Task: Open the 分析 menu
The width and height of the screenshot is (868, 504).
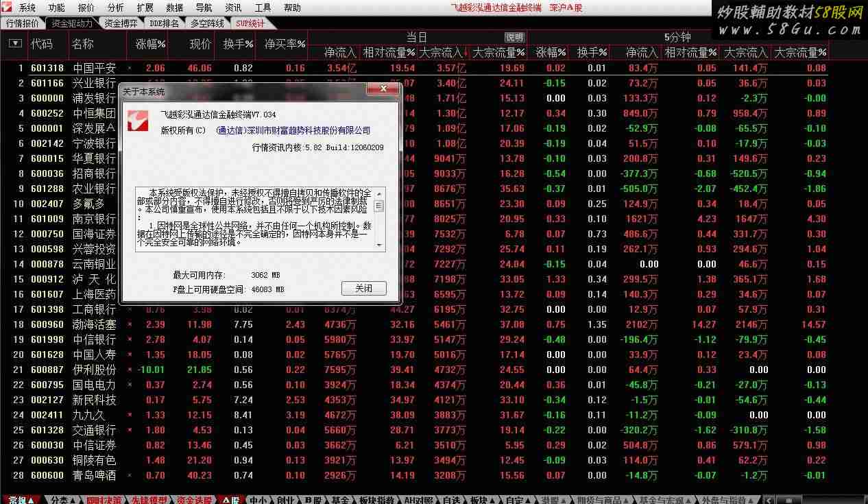Action: click(116, 8)
